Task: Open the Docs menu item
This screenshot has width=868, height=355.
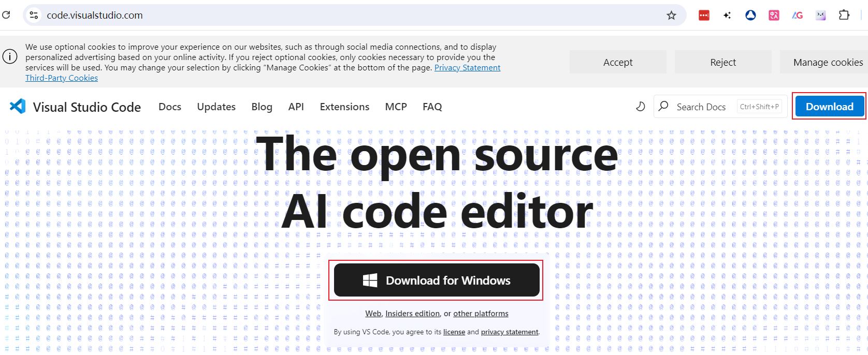Action: (170, 107)
